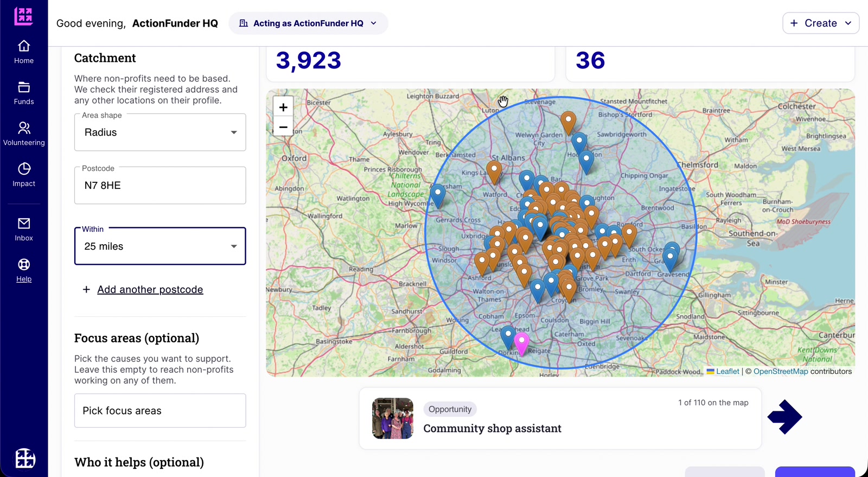Click the organisation grid icon at sidebar bottom

click(24, 458)
